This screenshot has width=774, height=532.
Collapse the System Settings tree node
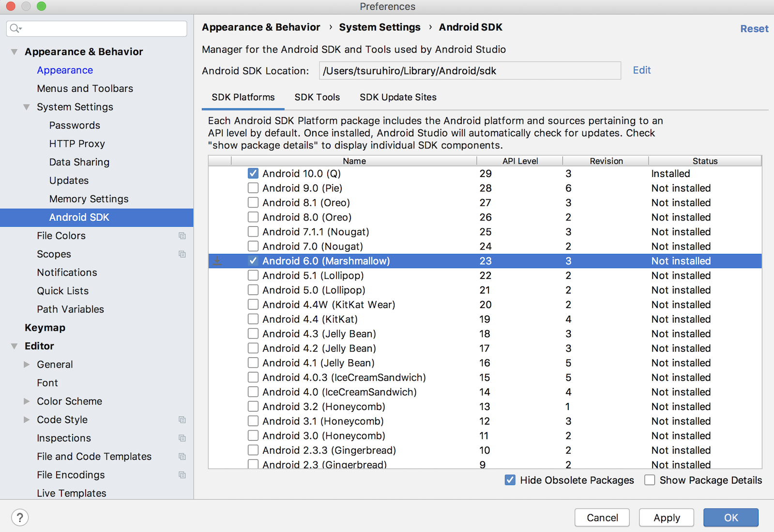tap(27, 107)
